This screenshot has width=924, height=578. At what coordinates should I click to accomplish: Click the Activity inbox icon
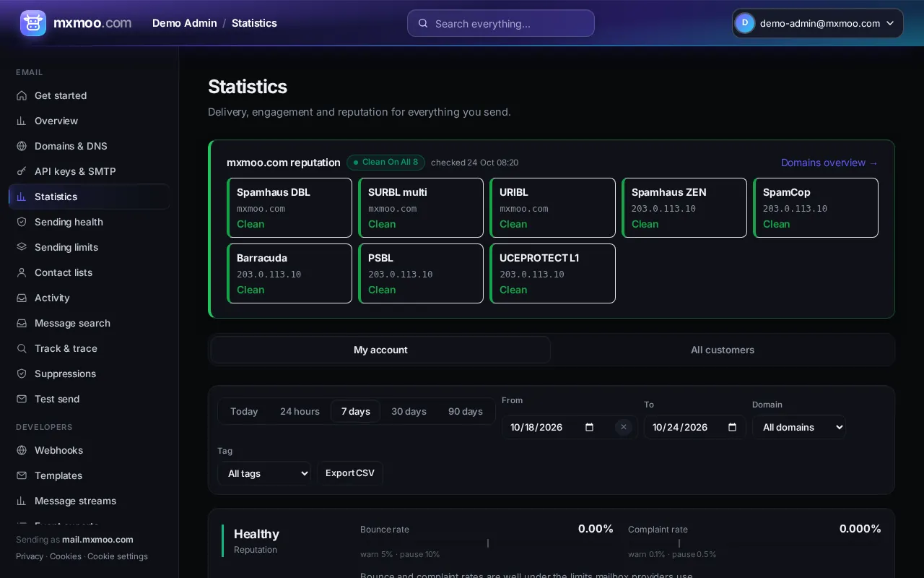(22, 298)
